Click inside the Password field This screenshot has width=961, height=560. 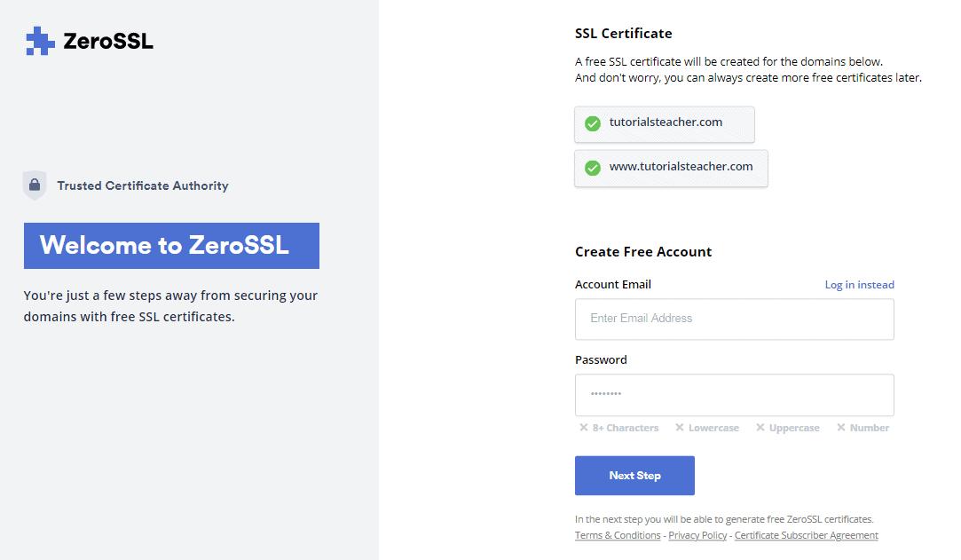(734, 394)
